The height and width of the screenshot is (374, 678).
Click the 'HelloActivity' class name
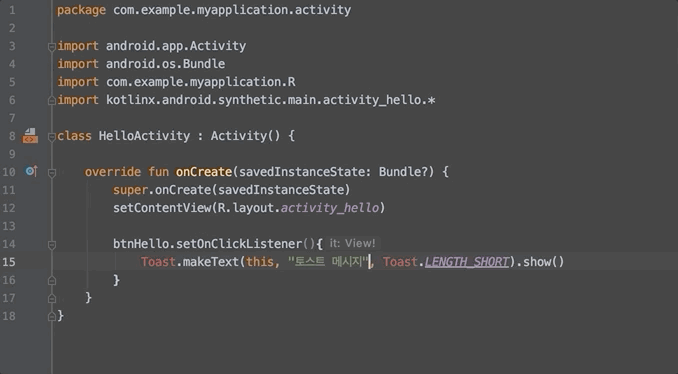coord(144,136)
